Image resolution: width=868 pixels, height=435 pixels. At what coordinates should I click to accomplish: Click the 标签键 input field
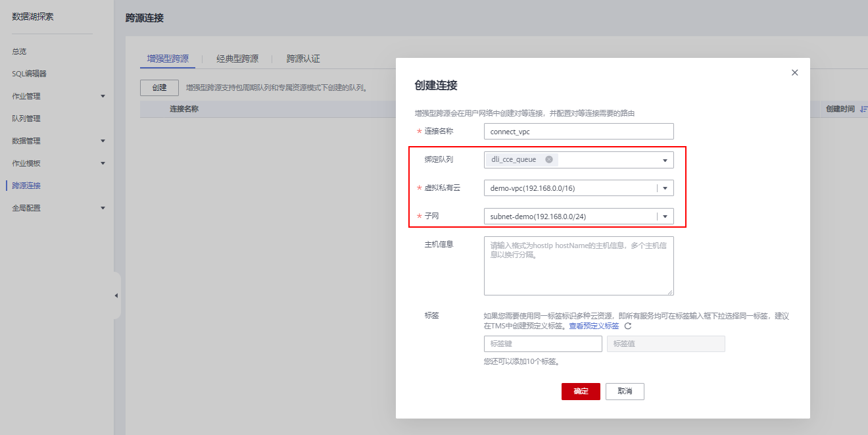pos(542,344)
